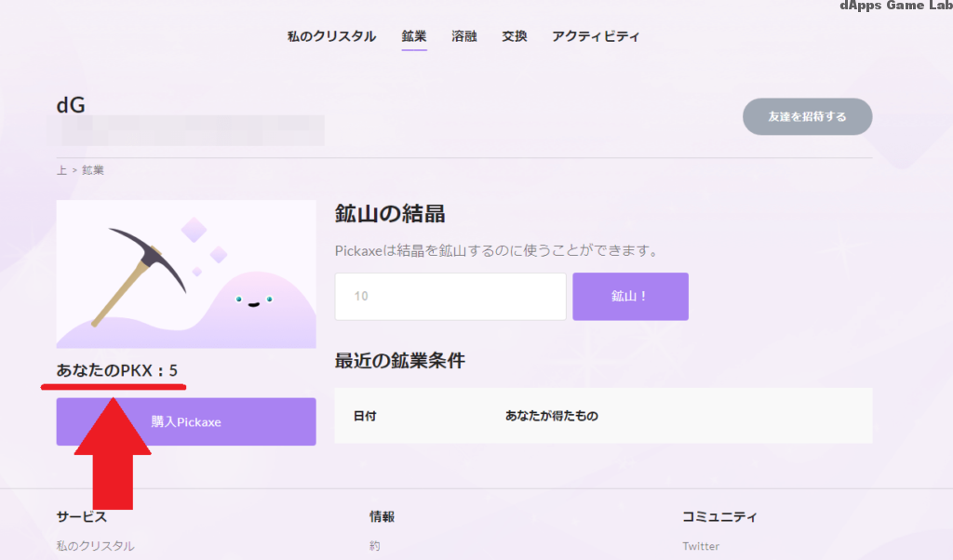953x560 pixels.
Task: Click the 購入Pickaxe button
Action: coord(185,421)
